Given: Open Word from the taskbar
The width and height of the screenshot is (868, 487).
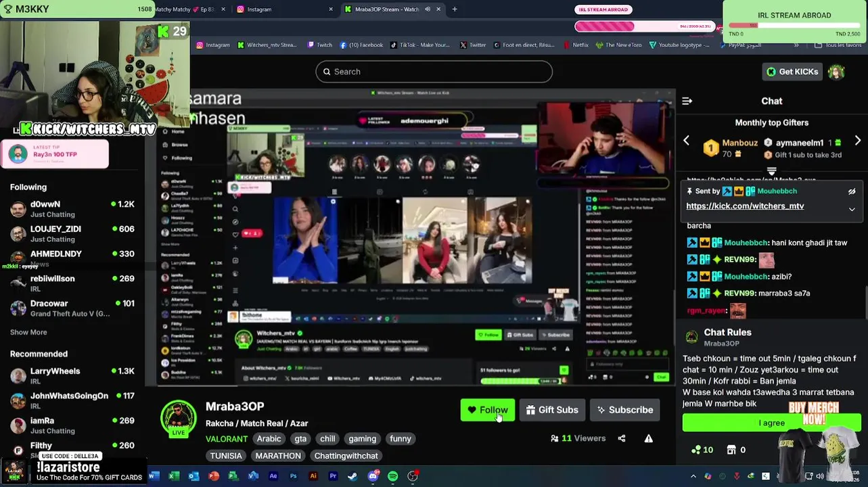Looking at the screenshot, I should [x=154, y=476].
